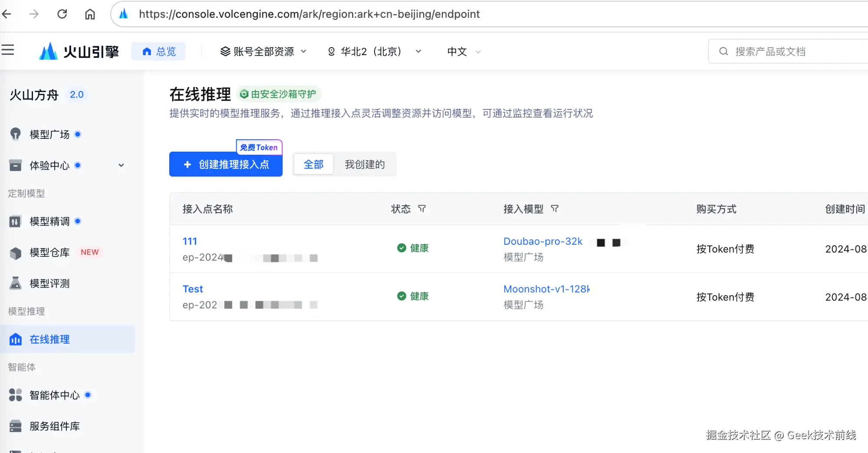This screenshot has height=453, width=868.
Task: Click the 购买方式 column header
Action: pyautogui.click(x=716, y=209)
